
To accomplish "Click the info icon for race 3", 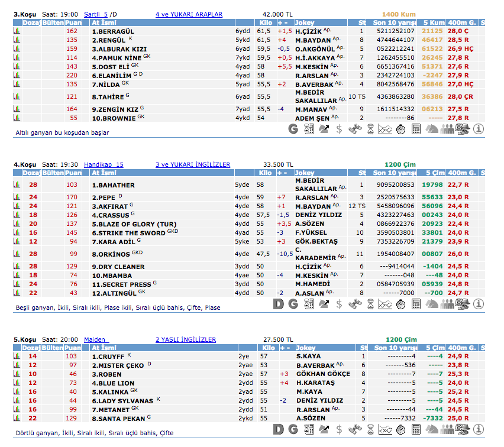I will pyautogui.click(x=479, y=128).
